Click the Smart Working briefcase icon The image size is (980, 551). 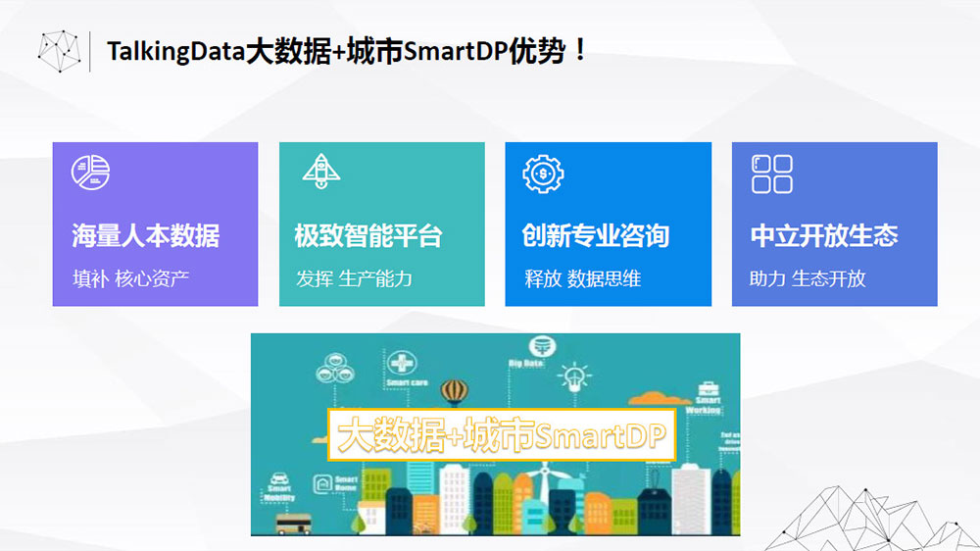708,389
